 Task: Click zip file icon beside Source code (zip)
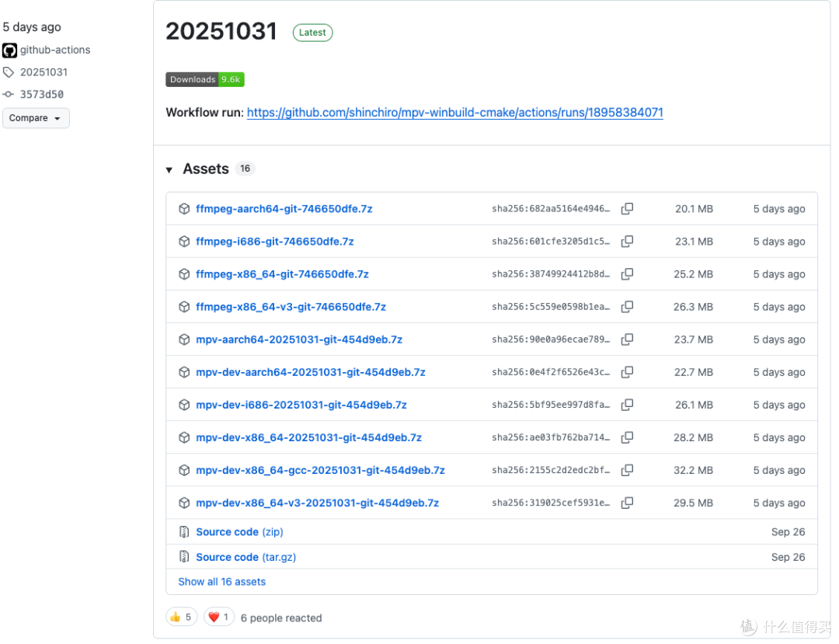(x=184, y=531)
